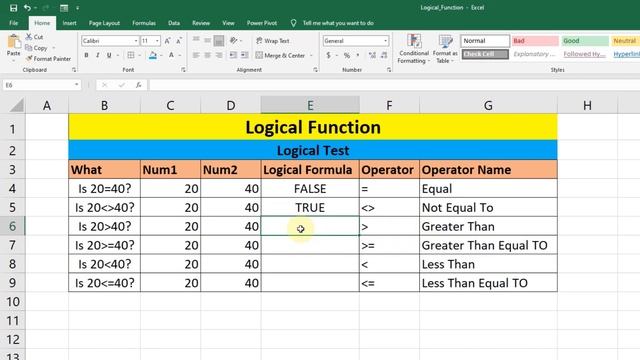The image size is (640, 360).
Task: Cut the selection with the scissors icon
Action: point(29,37)
